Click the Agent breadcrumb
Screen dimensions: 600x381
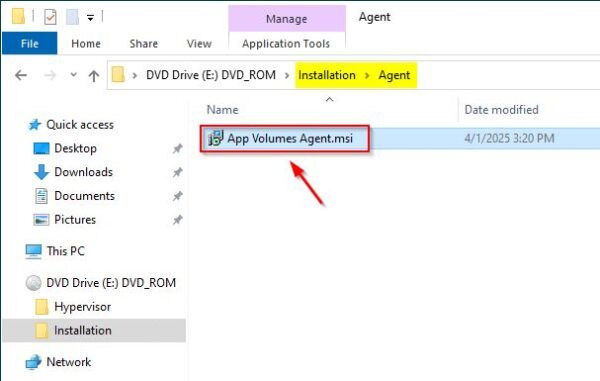(394, 75)
